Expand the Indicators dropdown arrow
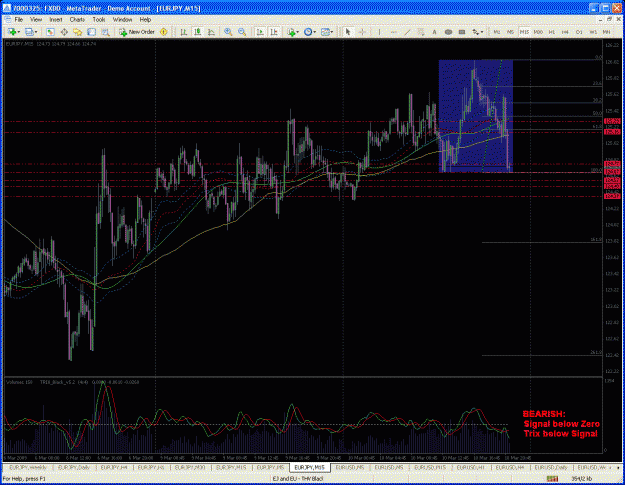Screen dimensions: 625x485 [x=298, y=32]
